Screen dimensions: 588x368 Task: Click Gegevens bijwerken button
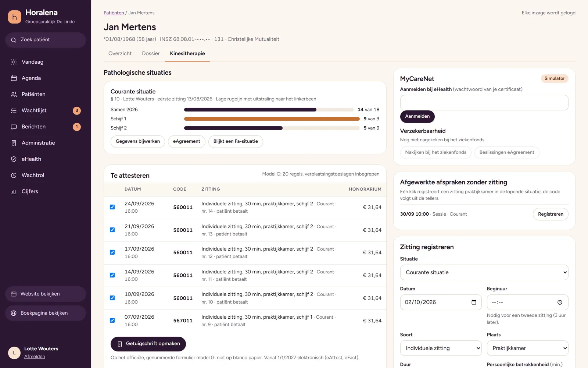tap(138, 141)
